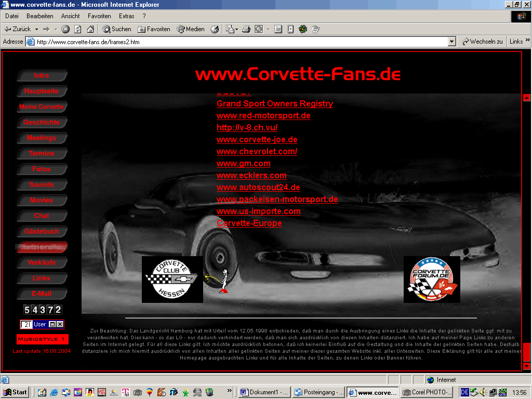Image resolution: width=532 pixels, height=399 pixels.
Task: Open the History clock-globe toolbar icon
Action: pos(215,29)
